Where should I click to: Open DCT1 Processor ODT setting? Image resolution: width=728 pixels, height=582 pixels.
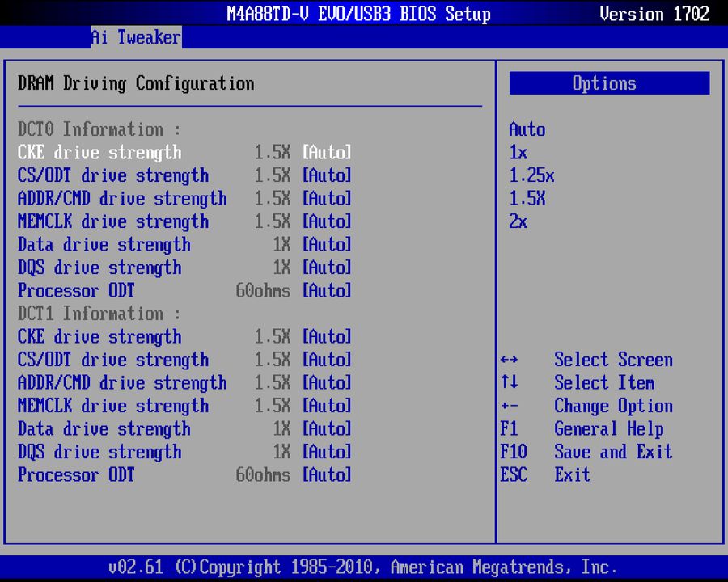pyautogui.click(x=76, y=475)
